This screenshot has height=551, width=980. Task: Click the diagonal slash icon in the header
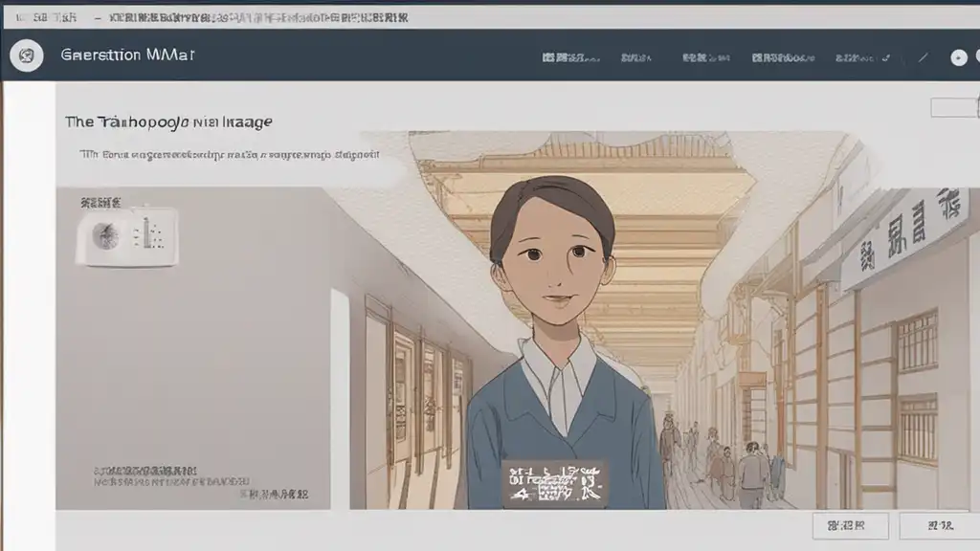(924, 57)
